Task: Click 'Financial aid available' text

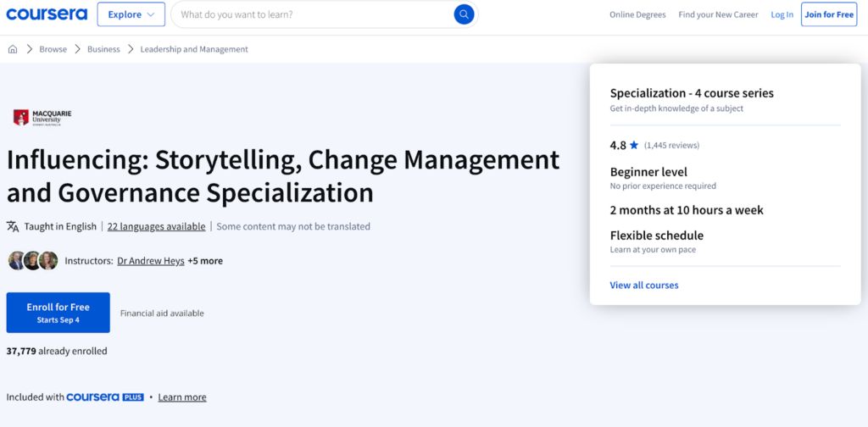Action: (x=162, y=313)
